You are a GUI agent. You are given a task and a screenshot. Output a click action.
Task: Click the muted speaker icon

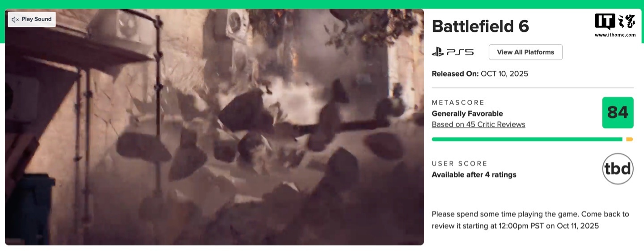[x=15, y=19]
